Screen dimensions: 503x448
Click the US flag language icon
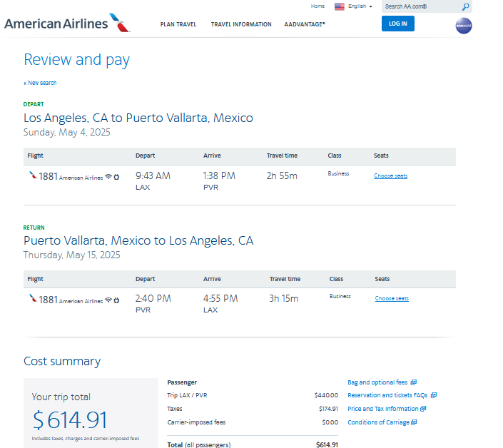click(x=339, y=6)
